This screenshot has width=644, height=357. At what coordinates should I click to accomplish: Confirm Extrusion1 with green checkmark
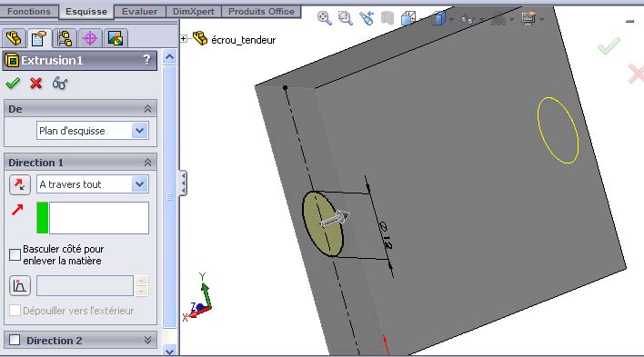click(13, 84)
